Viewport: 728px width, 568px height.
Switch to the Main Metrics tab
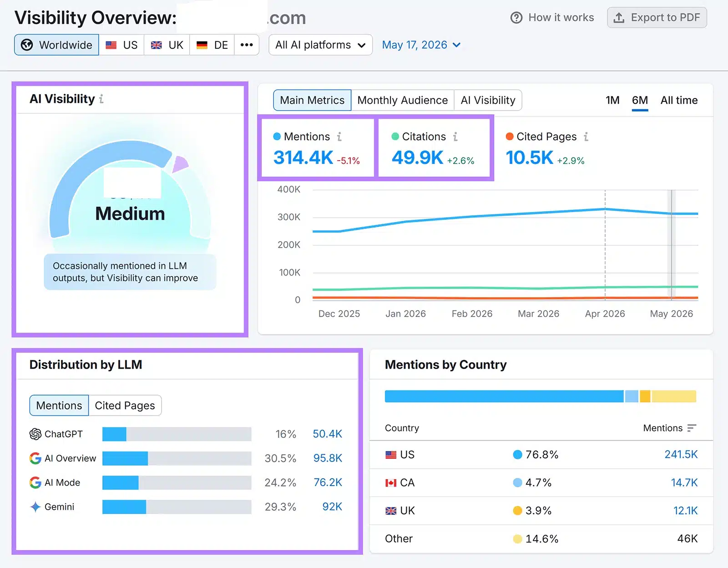[x=312, y=100]
